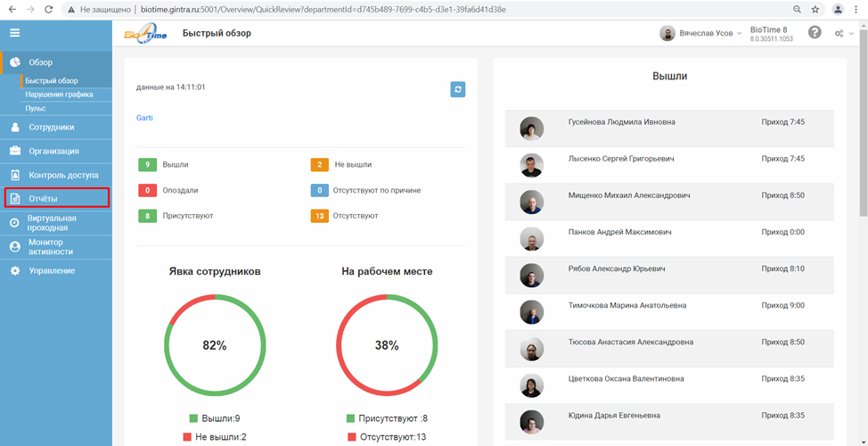Open the browser three-dot menu

(857, 10)
